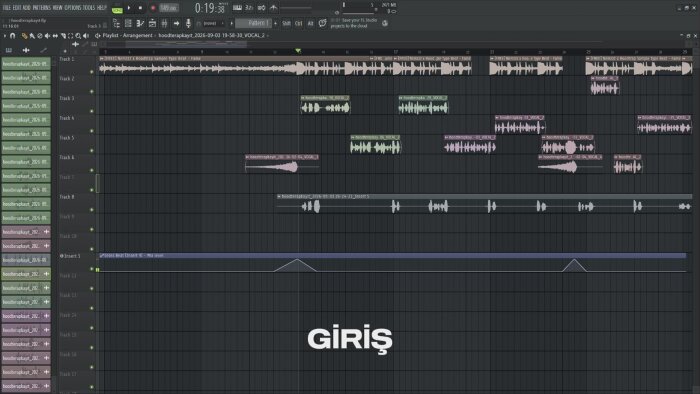700x394 pixels.
Task: Toggle the metronome icon
Action: point(273,8)
